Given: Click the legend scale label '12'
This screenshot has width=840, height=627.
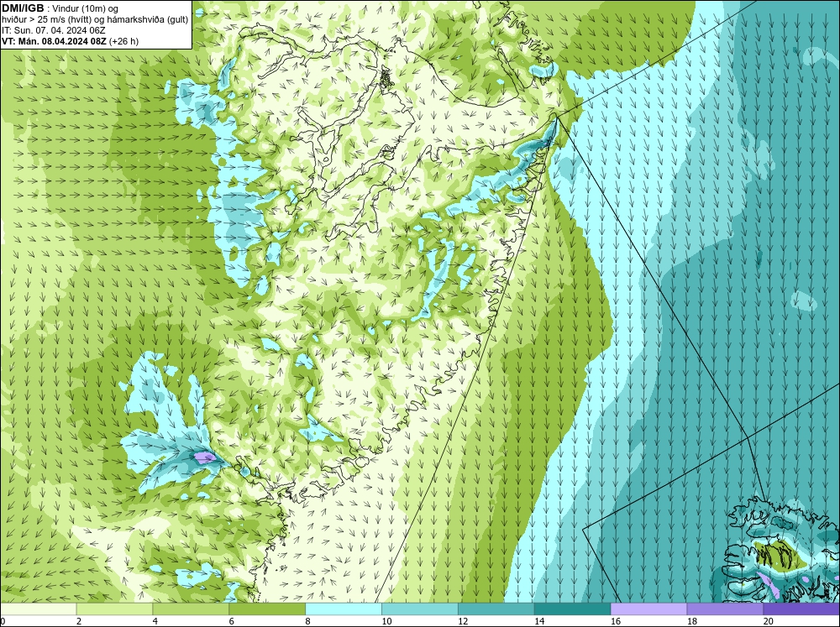Looking at the screenshot, I should pos(463,621).
